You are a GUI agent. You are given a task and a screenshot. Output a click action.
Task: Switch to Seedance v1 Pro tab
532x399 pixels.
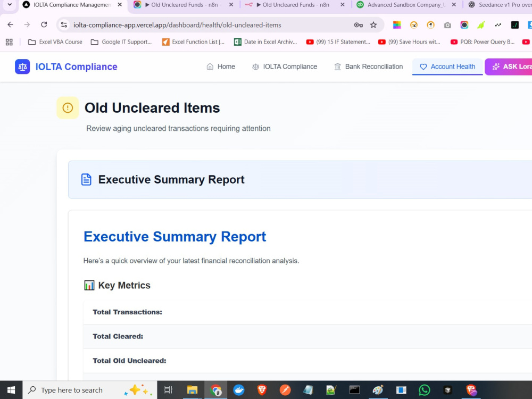pyautogui.click(x=500, y=5)
